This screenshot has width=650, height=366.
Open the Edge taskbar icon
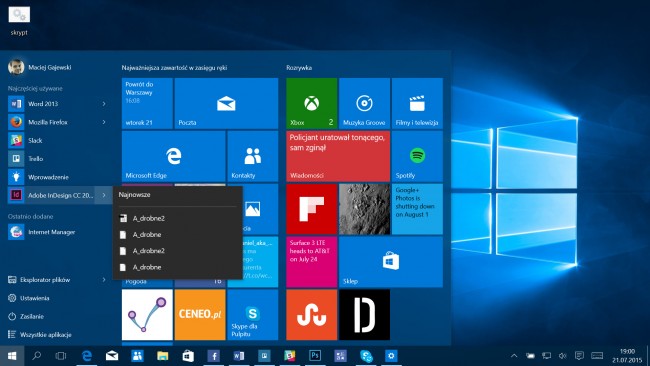point(87,356)
